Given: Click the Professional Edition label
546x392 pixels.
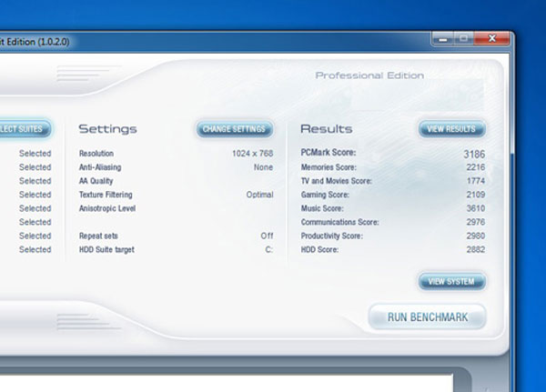Looking at the screenshot, I should tap(369, 75).
